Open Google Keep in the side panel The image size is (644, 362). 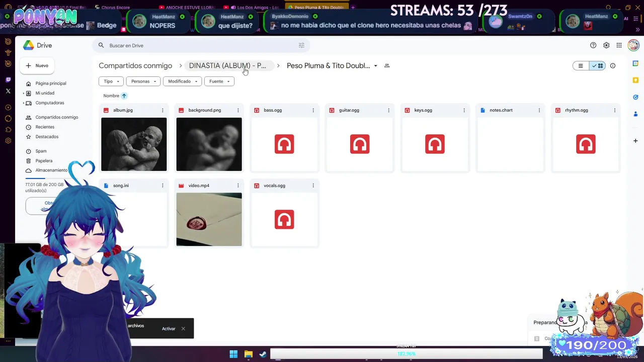[636, 80]
